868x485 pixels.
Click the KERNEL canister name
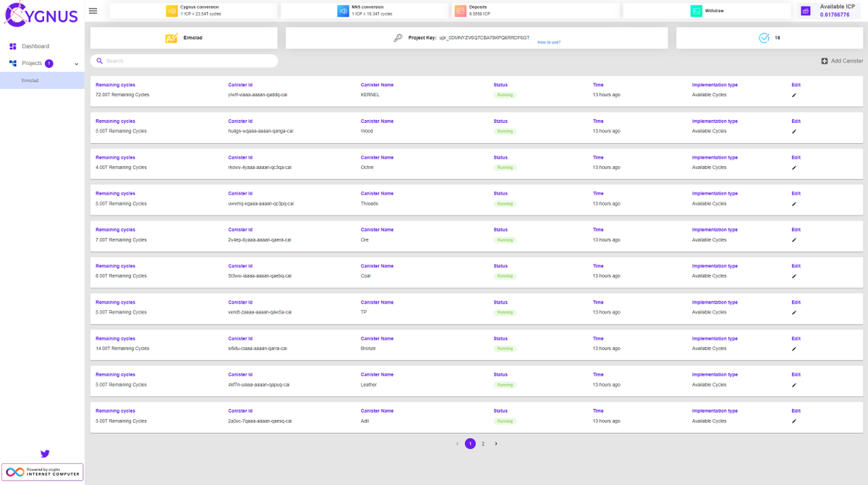click(x=370, y=95)
